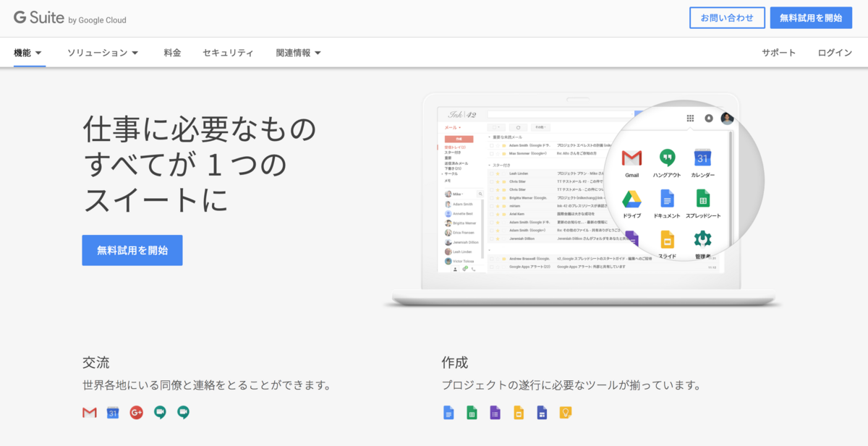Click text プロジェクトの遂行に必要なツールが揃っています。
The height and width of the screenshot is (446, 868).
click(571, 385)
